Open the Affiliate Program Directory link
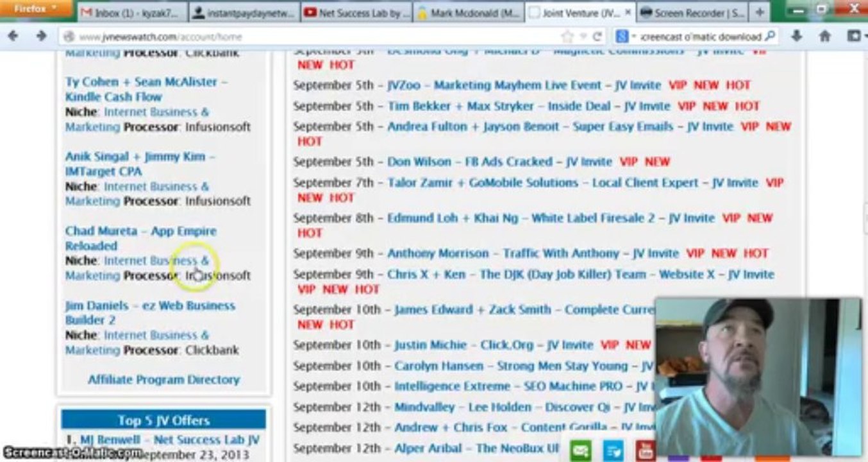The height and width of the screenshot is (462, 868). pos(163,379)
